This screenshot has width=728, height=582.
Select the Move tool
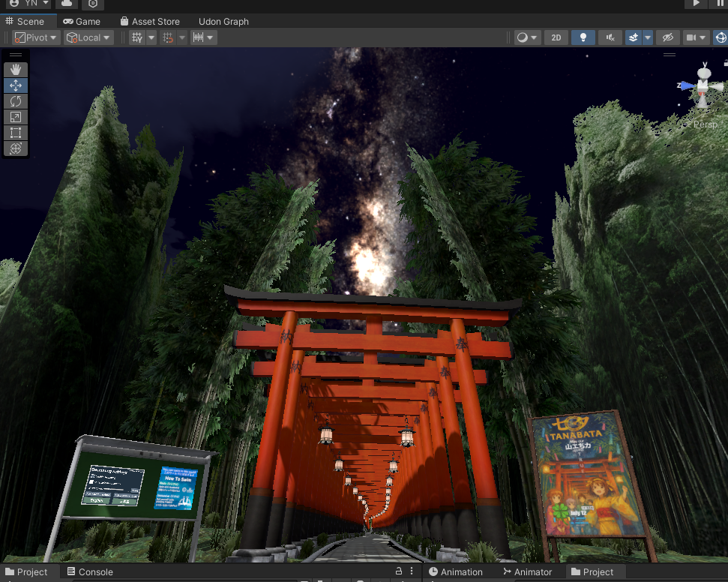16,85
